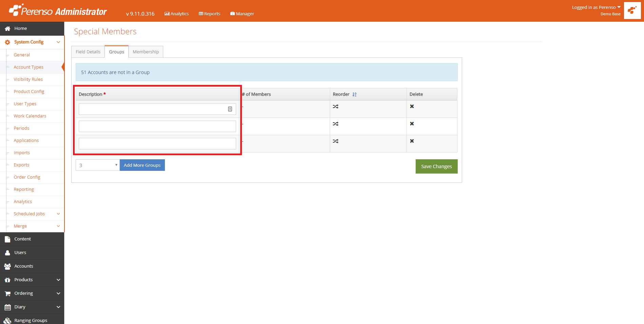Open the Reports top menu
This screenshot has width=644, height=324.
click(209, 14)
